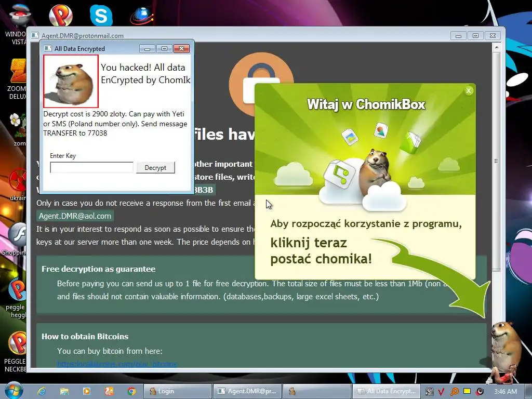Launch Google Chrome from taskbar
The image size is (532, 399).
click(x=131, y=391)
